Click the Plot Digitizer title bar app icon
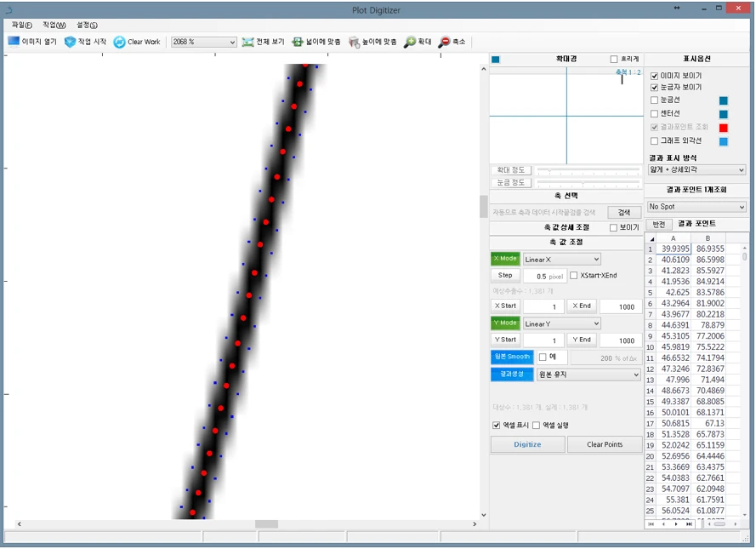Viewport: 756px width, 549px height. coord(9,9)
